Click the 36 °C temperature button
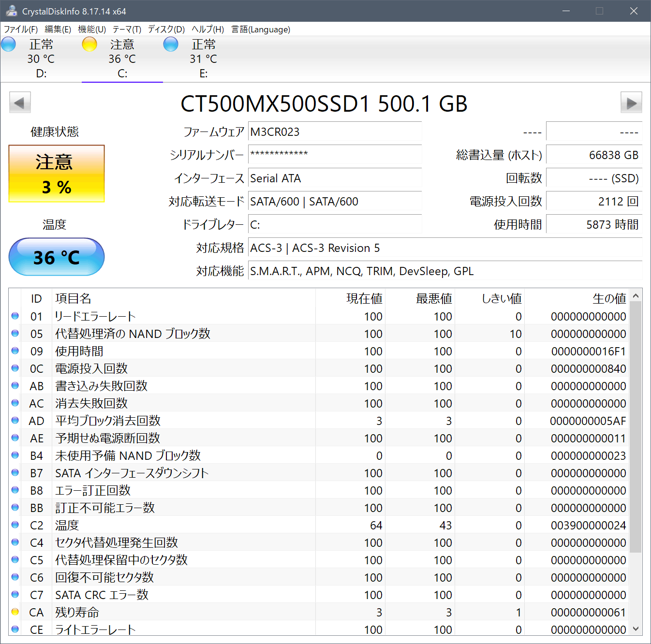651x644 pixels. pyautogui.click(x=57, y=257)
